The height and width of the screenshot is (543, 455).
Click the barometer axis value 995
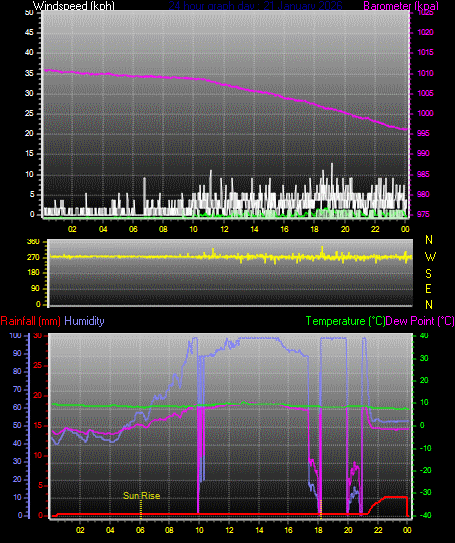[423, 133]
